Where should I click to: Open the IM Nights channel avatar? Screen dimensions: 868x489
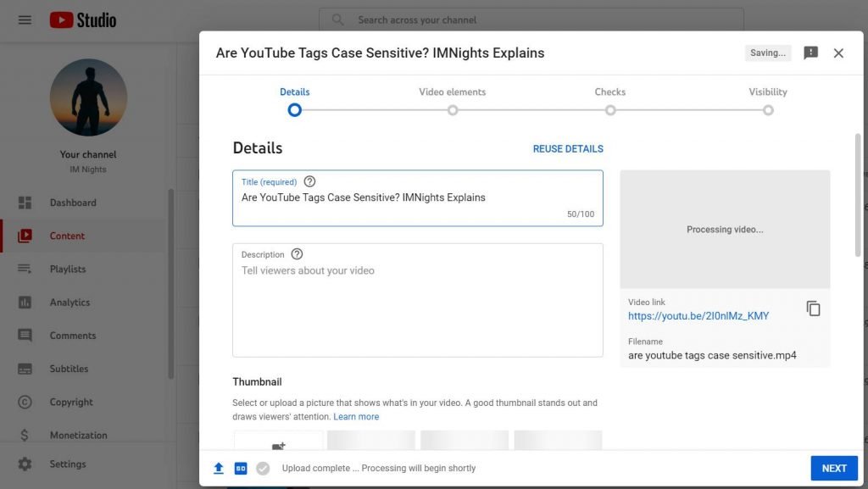point(88,97)
